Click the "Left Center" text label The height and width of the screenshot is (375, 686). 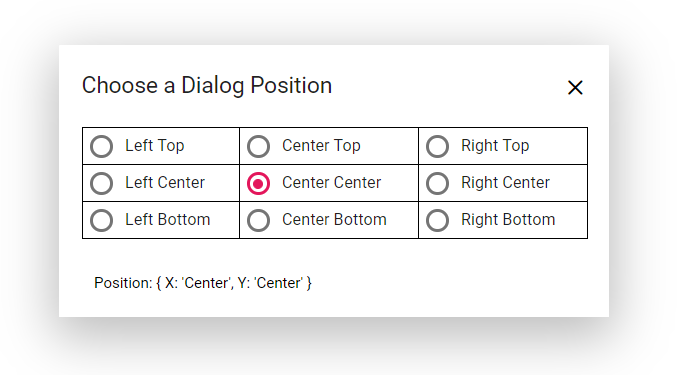(165, 182)
